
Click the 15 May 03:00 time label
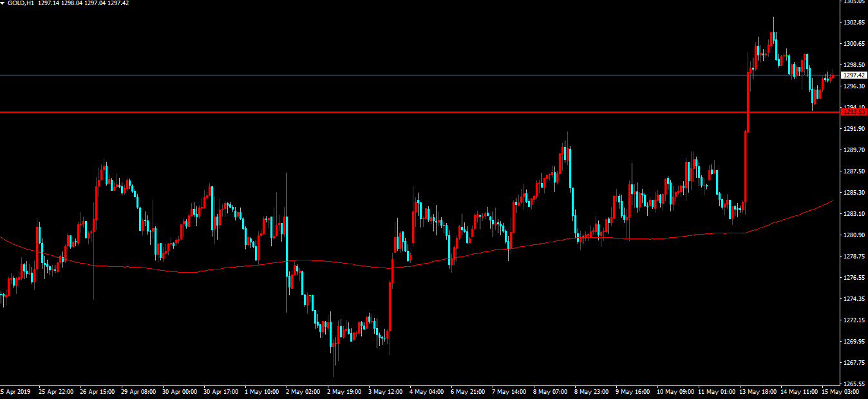click(841, 391)
